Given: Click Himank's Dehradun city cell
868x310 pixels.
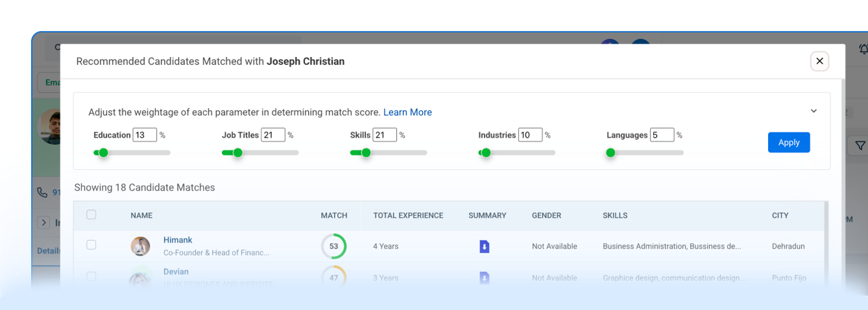Looking at the screenshot, I should (789, 246).
